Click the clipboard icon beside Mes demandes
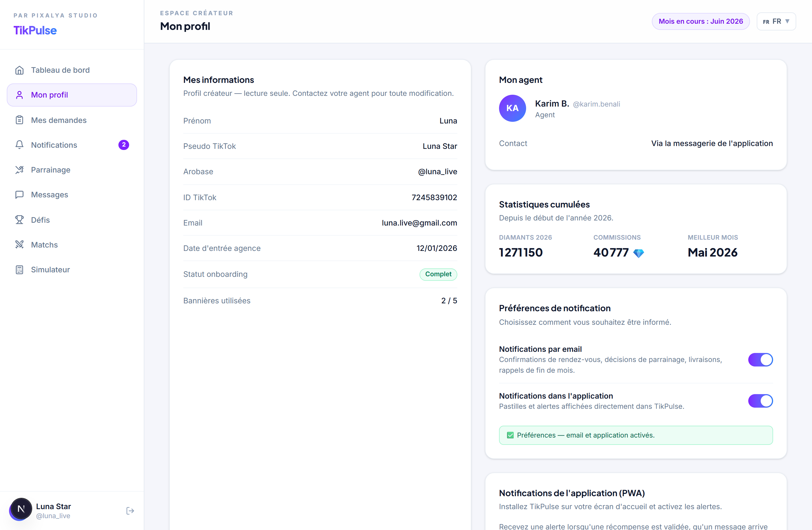 click(x=19, y=120)
